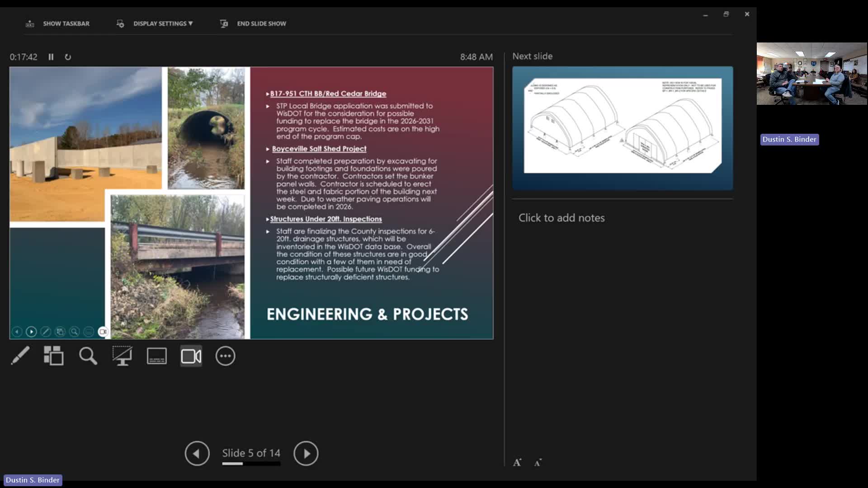Click the participant webcam video tile
Screen dimensions: 868x488
pyautogui.click(x=812, y=74)
